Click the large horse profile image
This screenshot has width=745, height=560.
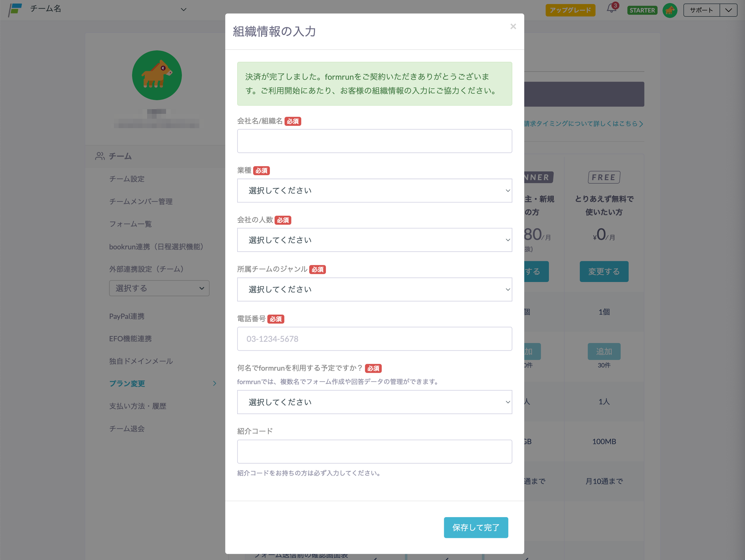tap(157, 75)
